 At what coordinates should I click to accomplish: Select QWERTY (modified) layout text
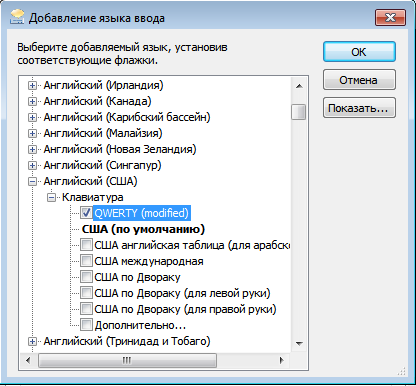(142, 213)
